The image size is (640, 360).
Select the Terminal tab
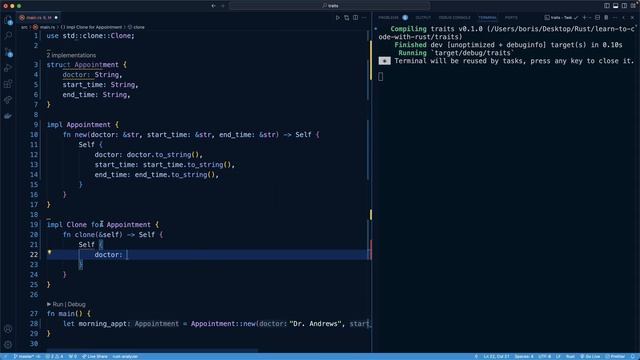(487, 18)
